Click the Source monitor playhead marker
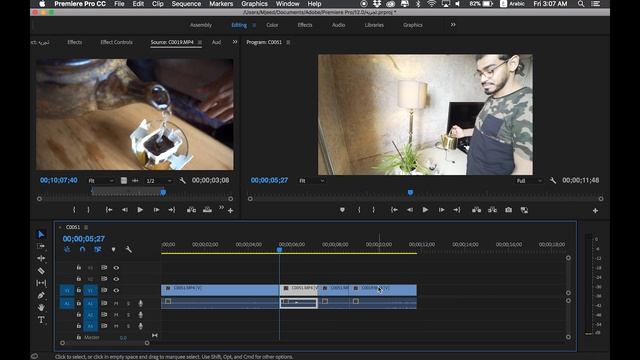 163,192
